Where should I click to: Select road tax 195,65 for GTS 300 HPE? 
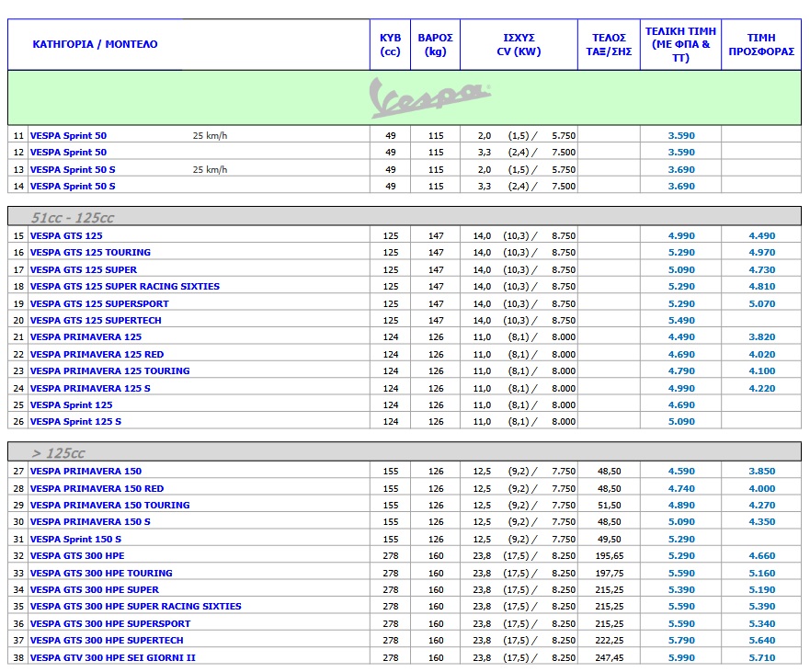pyautogui.click(x=609, y=556)
